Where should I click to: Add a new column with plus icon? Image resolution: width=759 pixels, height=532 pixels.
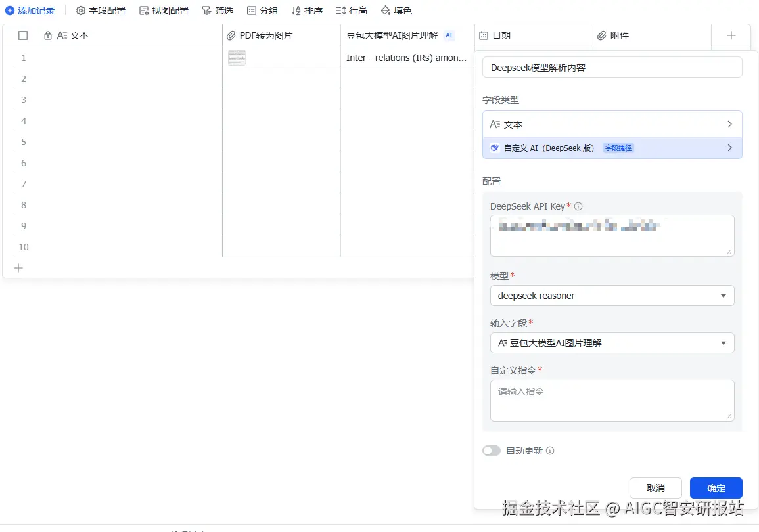pos(731,35)
